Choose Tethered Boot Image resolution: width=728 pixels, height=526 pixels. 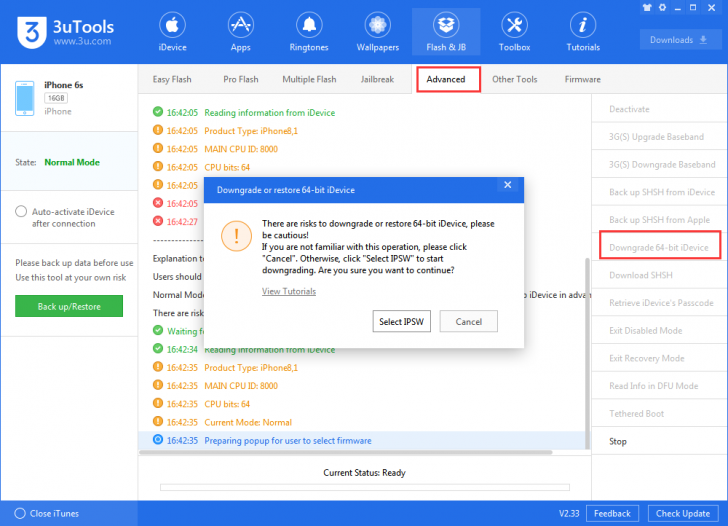click(659, 414)
